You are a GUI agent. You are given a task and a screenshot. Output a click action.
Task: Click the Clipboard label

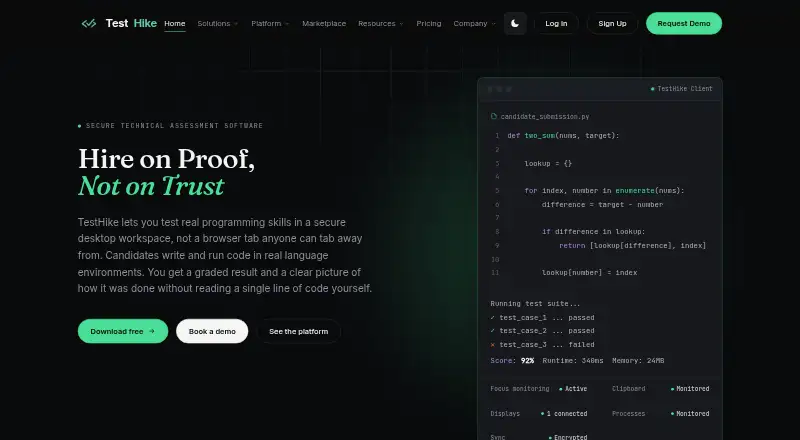pyautogui.click(x=629, y=389)
